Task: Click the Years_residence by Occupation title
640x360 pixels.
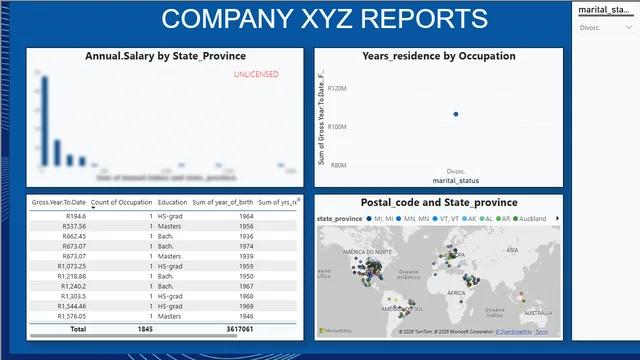Action: [439, 56]
